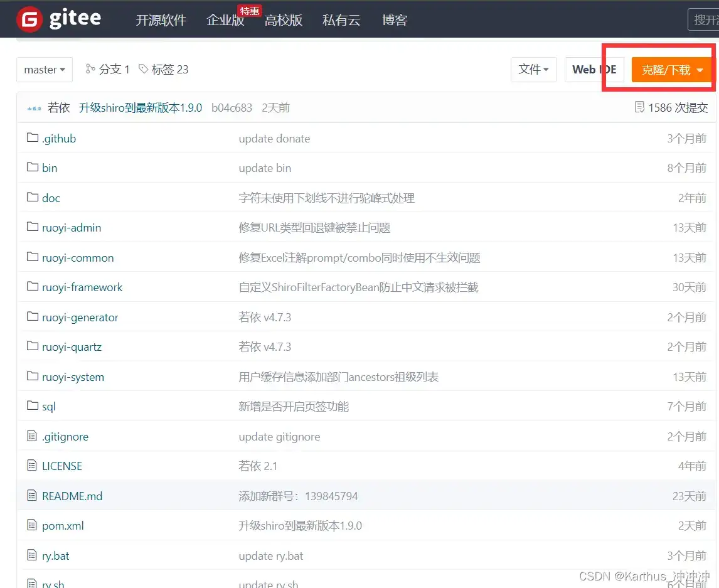The height and width of the screenshot is (588, 719).
Task: Open the ruoyi-common folder name
Action: point(78,258)
